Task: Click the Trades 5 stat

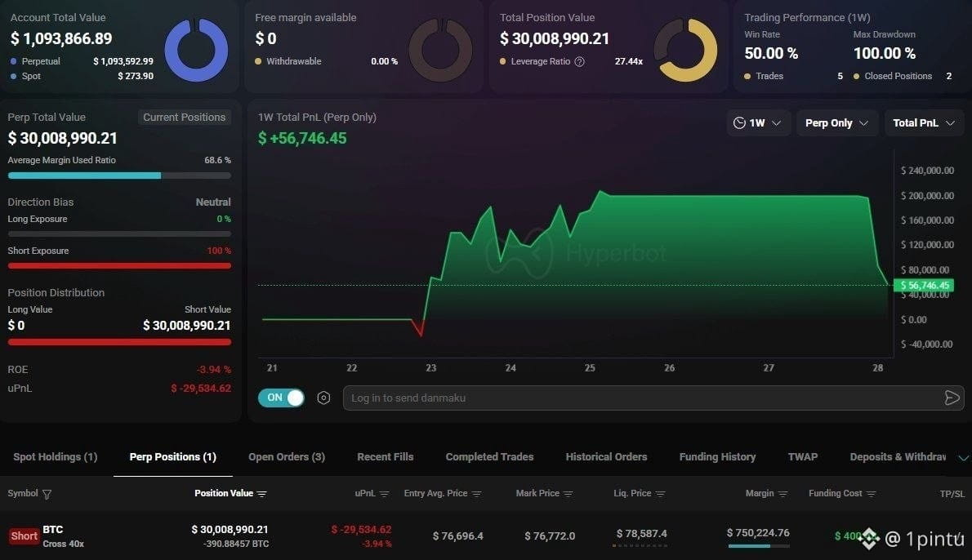Action: (793, 76)
